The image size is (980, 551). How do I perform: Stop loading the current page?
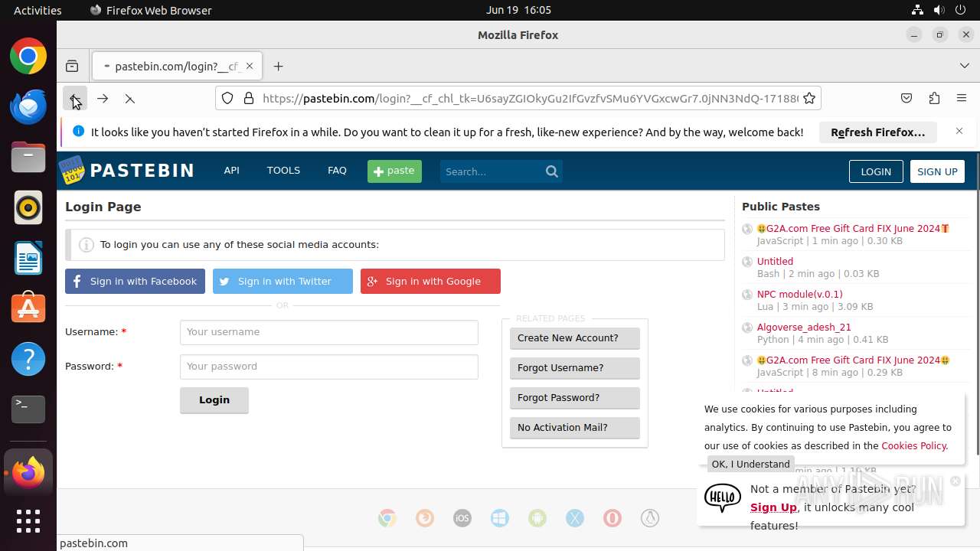tap(130, 99)
